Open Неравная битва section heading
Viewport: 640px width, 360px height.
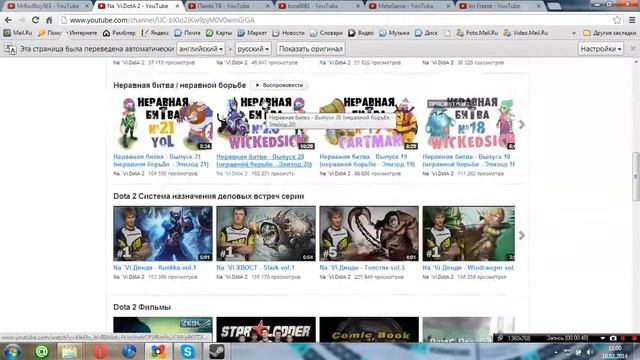[x=180, y=85]
